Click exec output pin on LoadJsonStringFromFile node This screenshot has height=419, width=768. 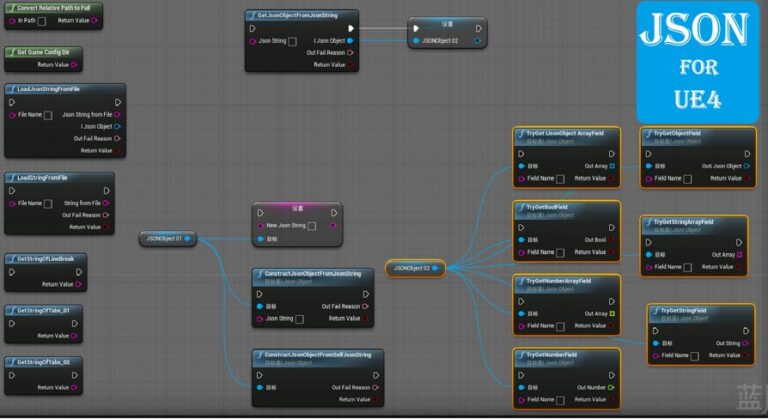[x=118, y=102]
